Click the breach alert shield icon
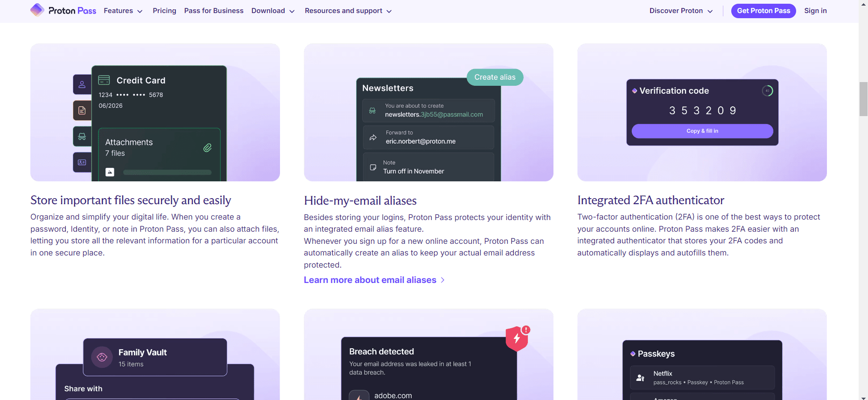 click(x=518, y=338)
